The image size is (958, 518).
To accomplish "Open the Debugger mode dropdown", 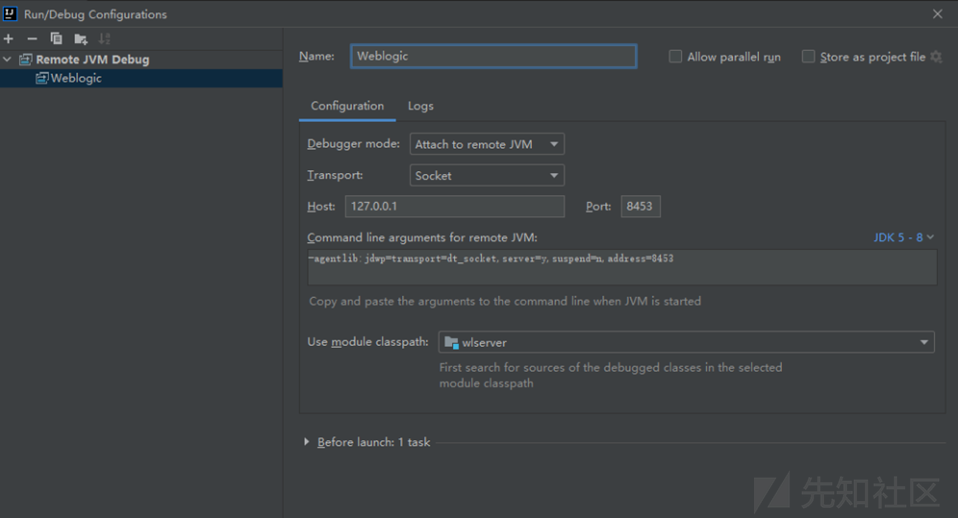I will [487, 144].
